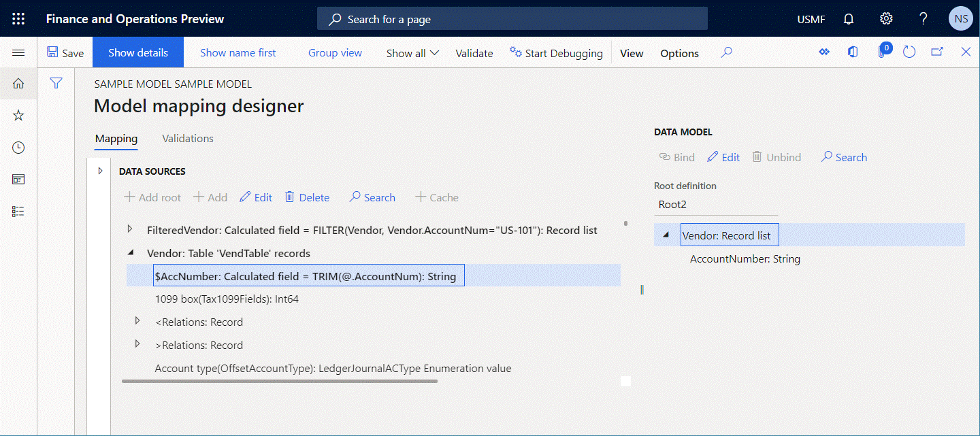Switch to Show name first mode
980x436 pixels.
point(238,52)
